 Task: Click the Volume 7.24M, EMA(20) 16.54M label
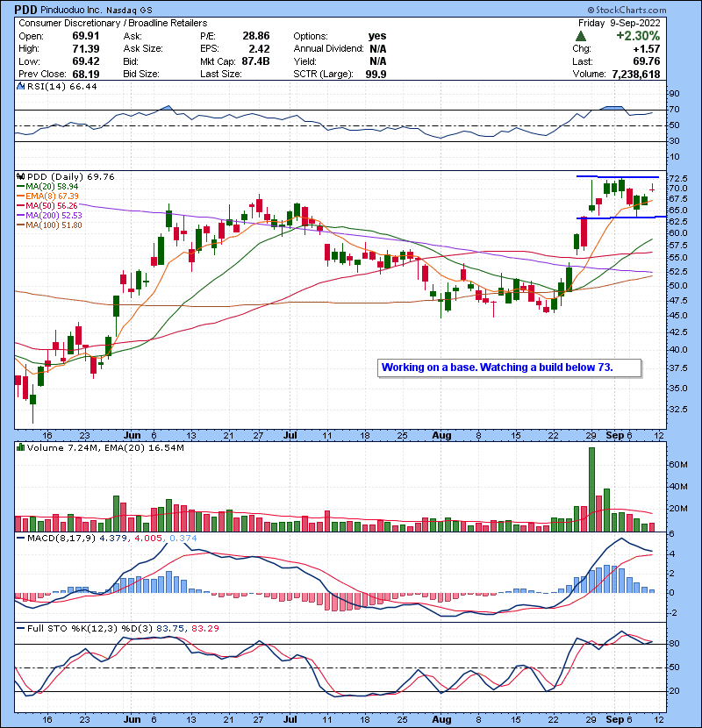click(105, 448)
